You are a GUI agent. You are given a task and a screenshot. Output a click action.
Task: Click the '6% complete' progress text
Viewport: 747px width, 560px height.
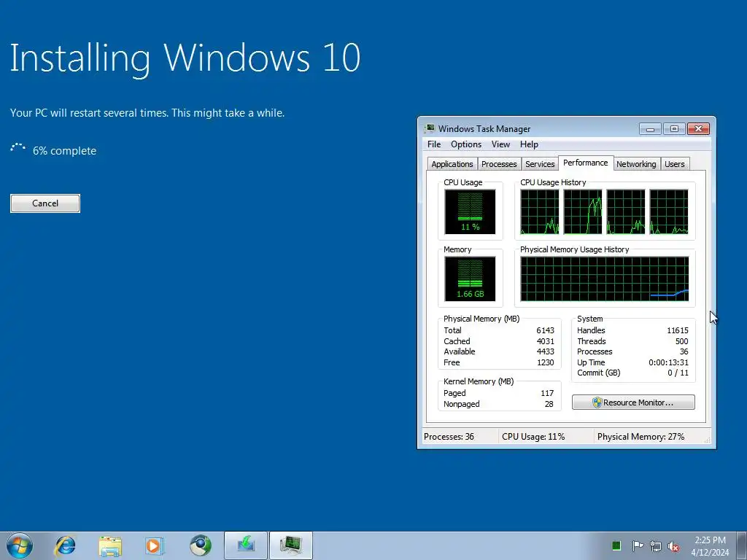64,151
